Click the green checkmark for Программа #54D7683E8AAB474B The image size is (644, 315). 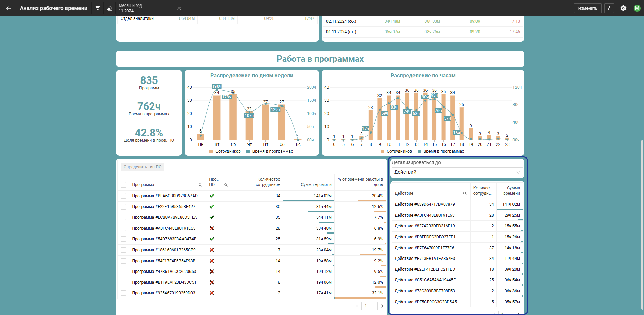(212, 239)
